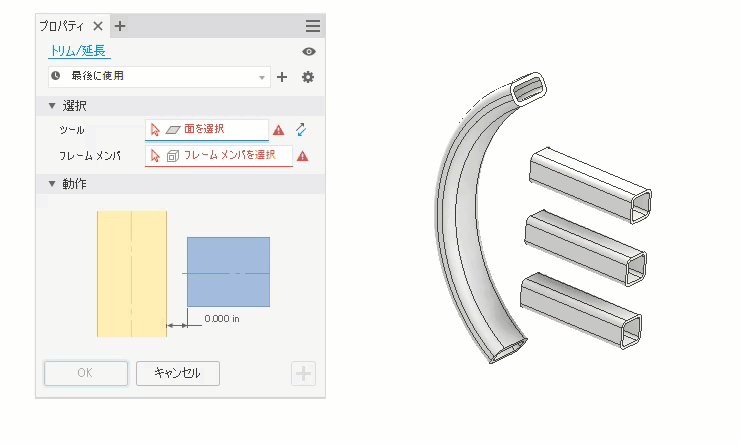This screenshot has width=740, height=444.
Task: Click the OK button
Action: (86, 373)
